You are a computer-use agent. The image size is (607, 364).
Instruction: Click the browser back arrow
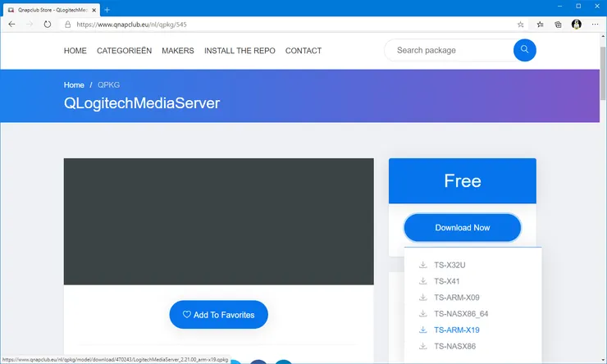tap(11, 25)
